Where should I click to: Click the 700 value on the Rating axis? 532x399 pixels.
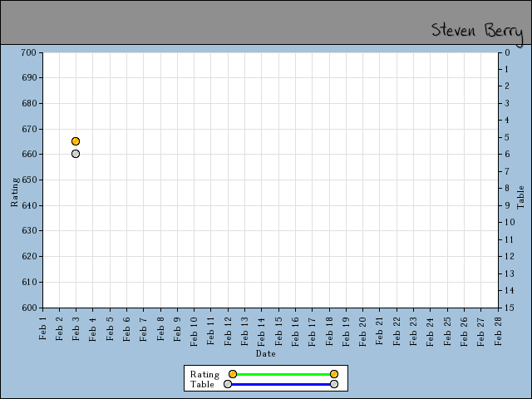click(28, 52)
